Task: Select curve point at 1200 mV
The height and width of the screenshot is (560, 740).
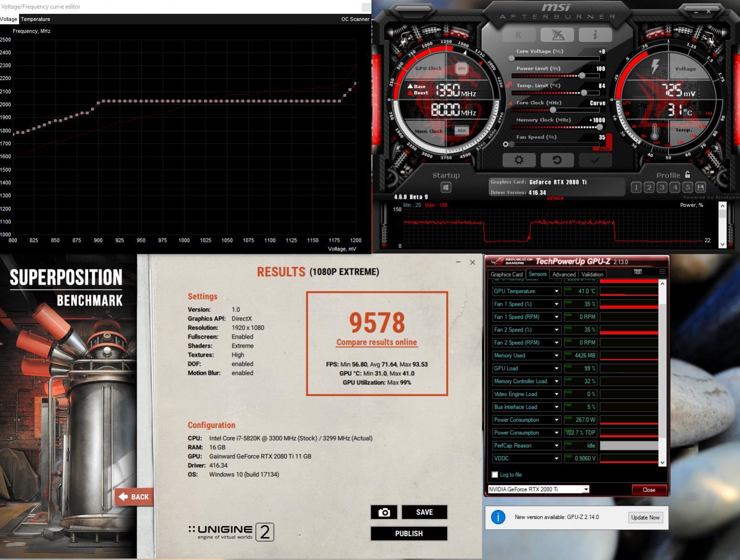Action: click(x=355, y=84)
